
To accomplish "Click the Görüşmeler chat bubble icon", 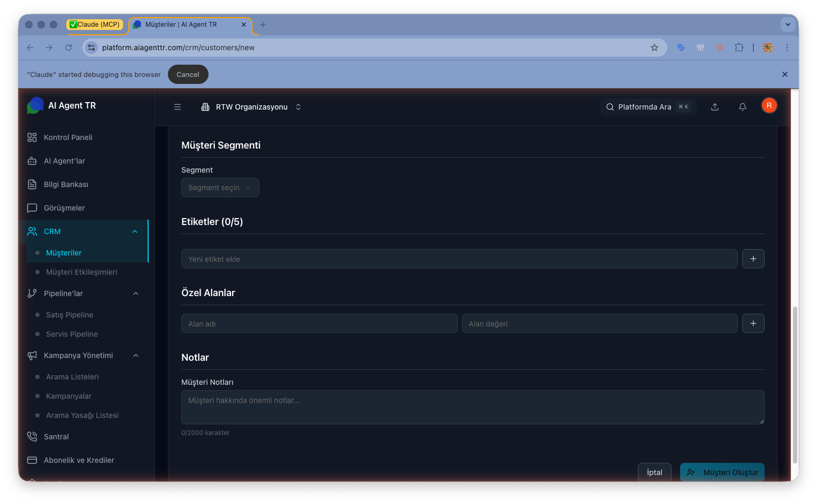I will click(32, 208).
